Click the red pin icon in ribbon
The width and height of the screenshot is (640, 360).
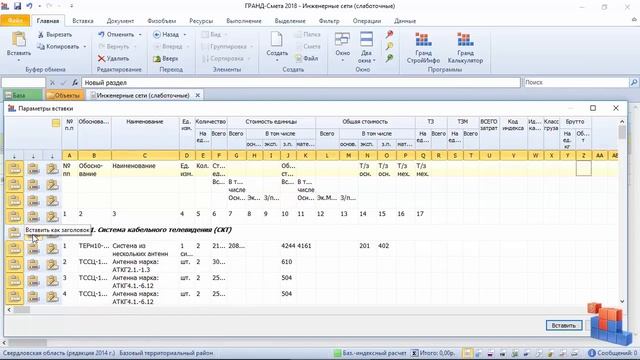[x=389, y=34]
